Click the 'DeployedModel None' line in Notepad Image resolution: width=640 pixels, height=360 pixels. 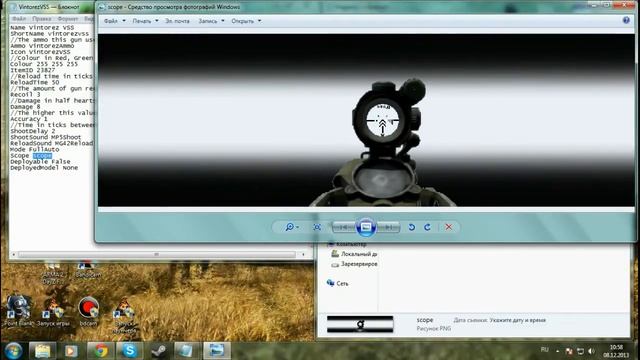[x=44, y=168]
